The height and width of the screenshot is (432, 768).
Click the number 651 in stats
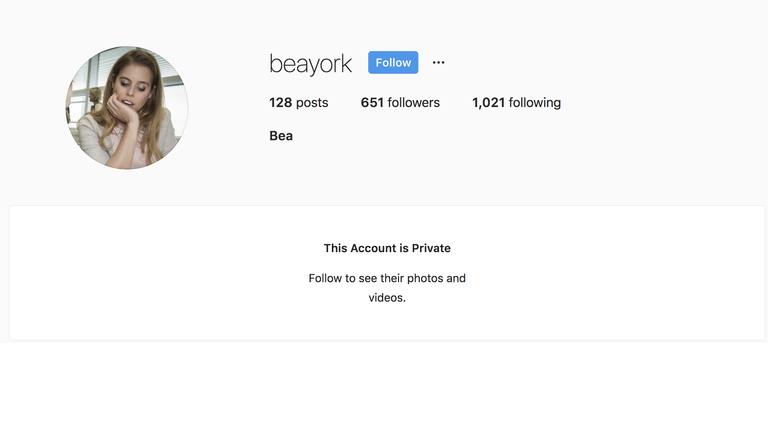[x=372, y=102]
